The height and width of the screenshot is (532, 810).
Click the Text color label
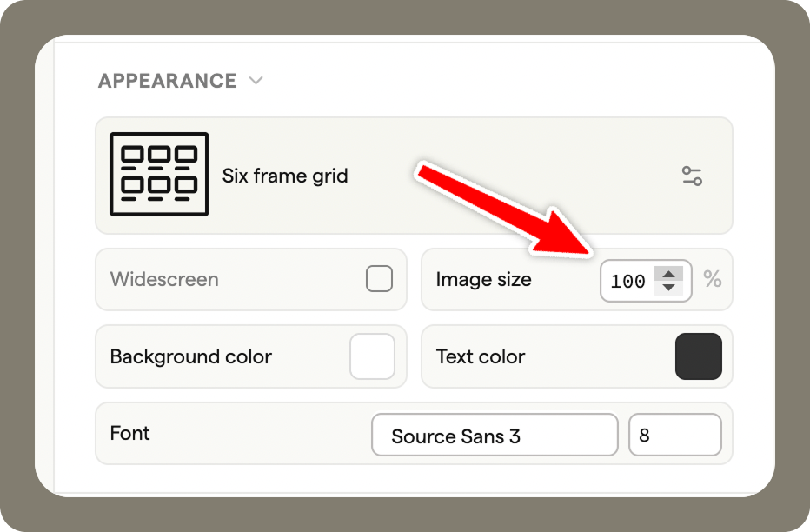tap(481, 356)
